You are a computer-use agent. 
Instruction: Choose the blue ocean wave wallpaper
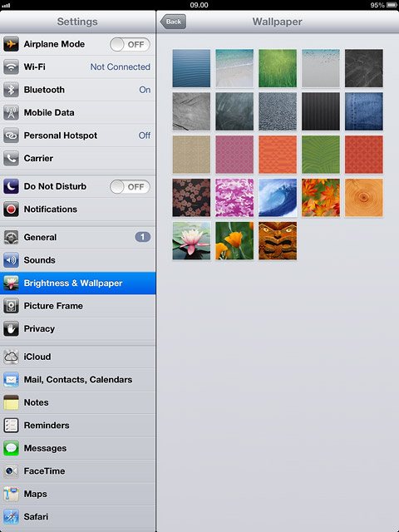pyautogui.click(x=278, y=198)
